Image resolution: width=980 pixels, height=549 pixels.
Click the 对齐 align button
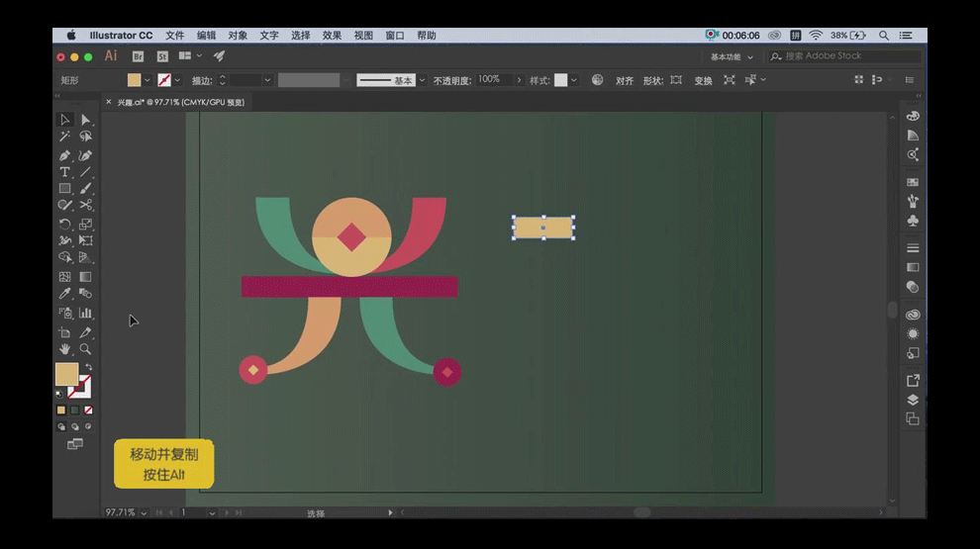pyautogui.click(x=625, y=80)
